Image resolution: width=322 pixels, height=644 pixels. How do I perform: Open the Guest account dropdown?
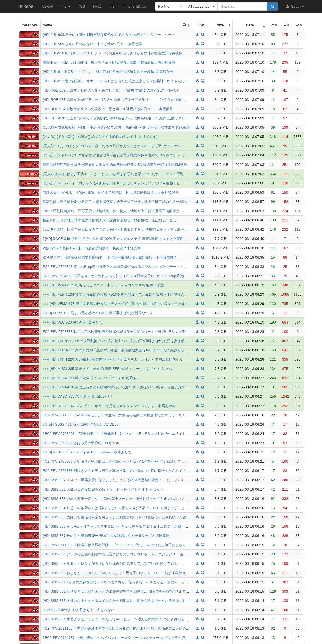pyautogui.click(x=295, y=6)
